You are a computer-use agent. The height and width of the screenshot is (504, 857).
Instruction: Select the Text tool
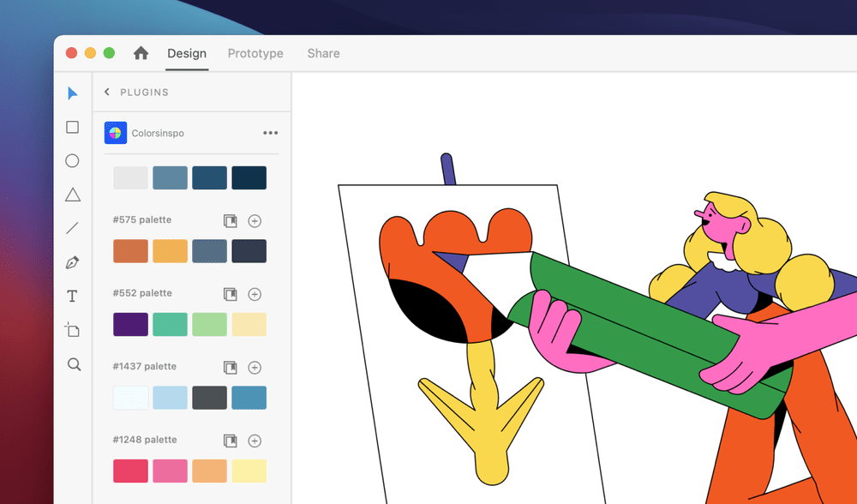coord(72,297)
